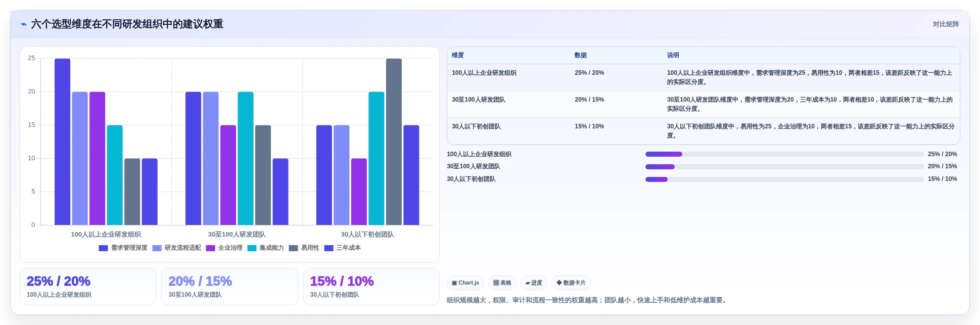Hide the 集成能力 legend series

pyautogui.click(x=266, y=248)
